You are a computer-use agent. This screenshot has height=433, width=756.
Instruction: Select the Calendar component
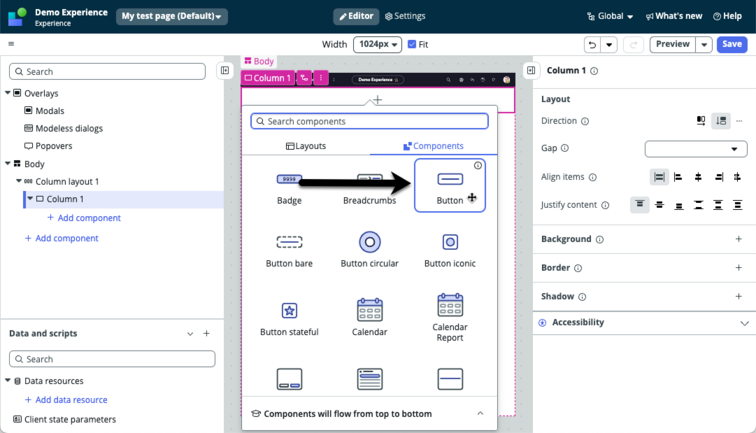click(x=369, y=318)
